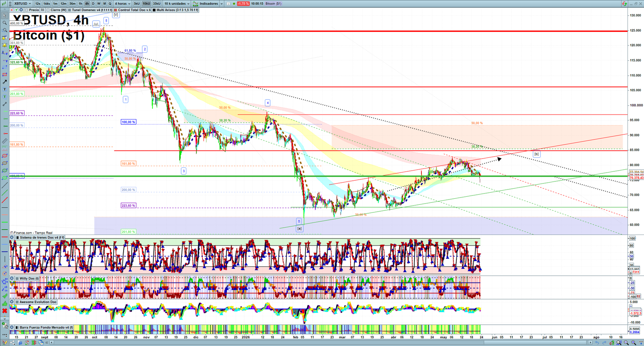Toggle the Precio checkbox

[x=26, y=10]
